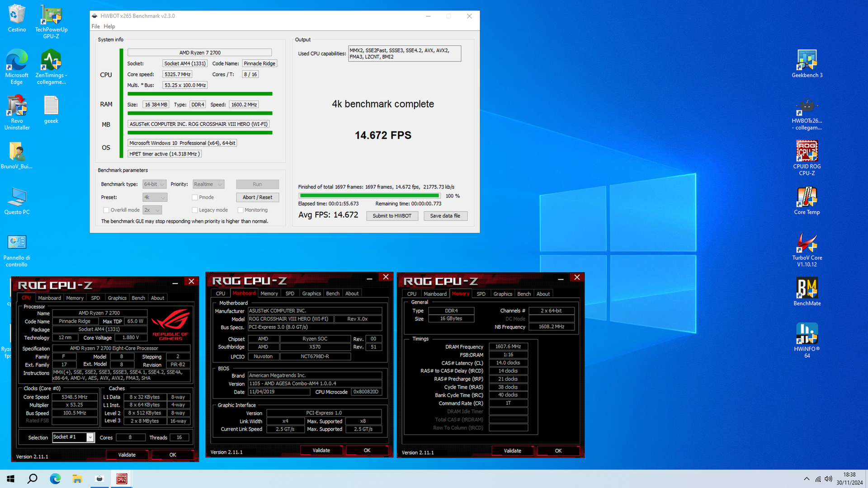
Task: Click the BIOS Version 1105 AGESA value
Action: pyautogui.click(x=315, y=384)
